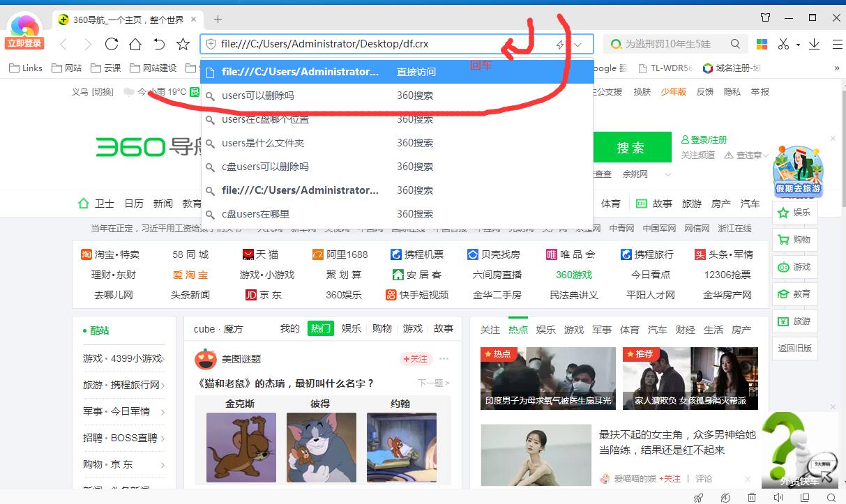Image resolution: width=846 pixels, height=504 pixels.
Task: Click the 假期去旅游 promo image
Action: point(799,171)
